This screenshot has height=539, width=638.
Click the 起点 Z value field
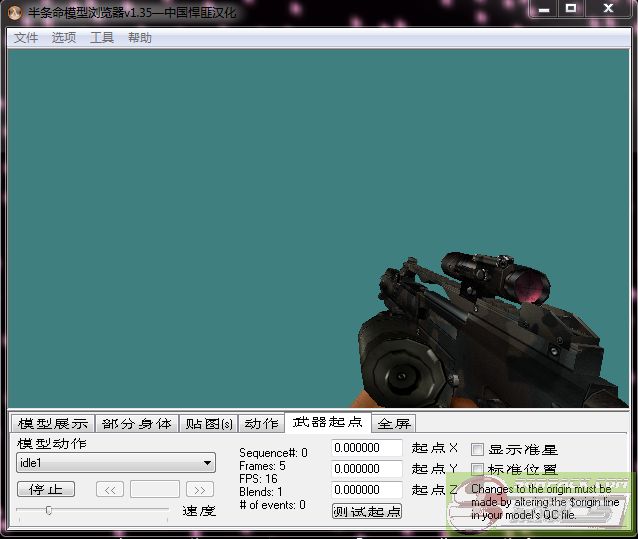[x=367, y=490]
